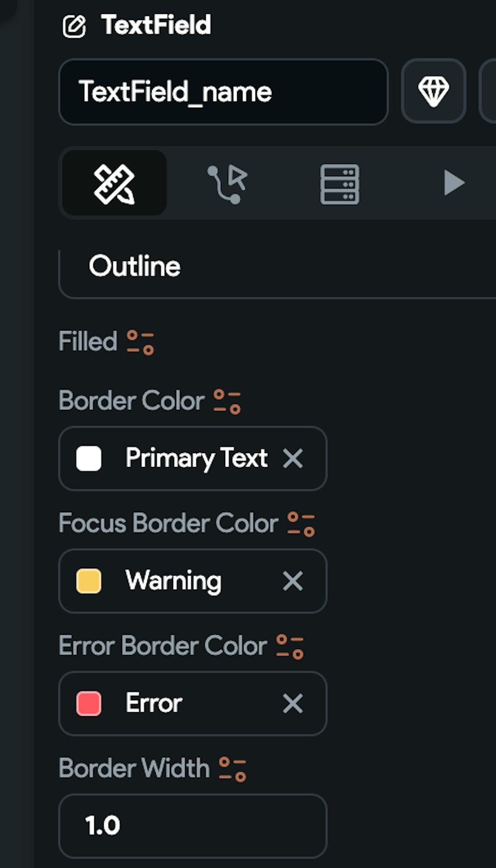Open the design ruler and pencil tab
Viewport: 496px width, 868px height.
[114, 184]
